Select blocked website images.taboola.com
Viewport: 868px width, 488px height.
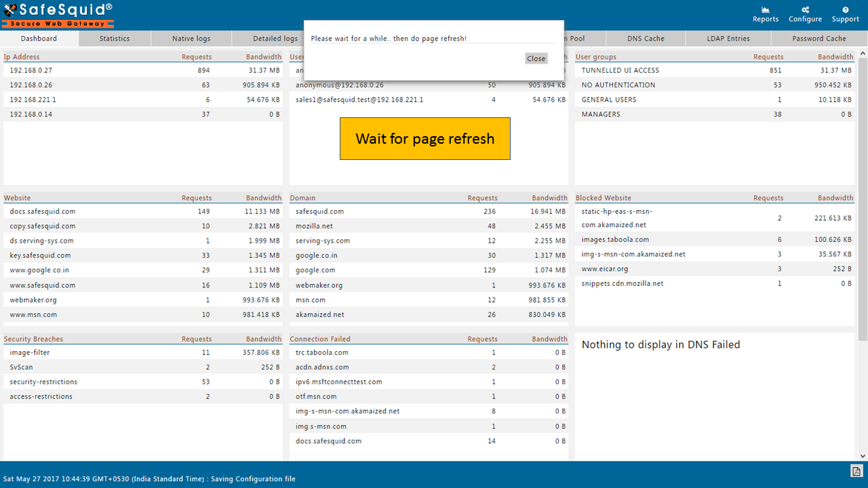pos(715,240)
